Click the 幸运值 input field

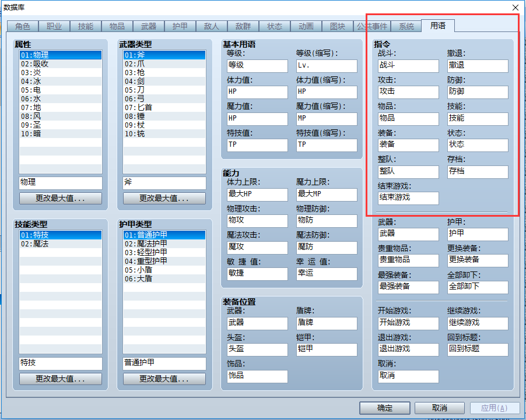(x=327, y=274)
